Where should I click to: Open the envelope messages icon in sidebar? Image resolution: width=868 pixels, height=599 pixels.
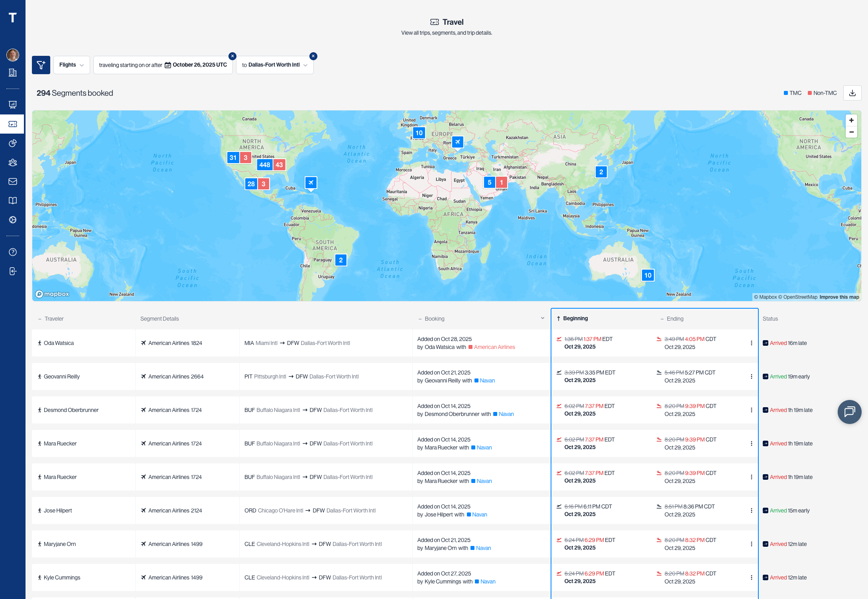click(x=13, y=181)
